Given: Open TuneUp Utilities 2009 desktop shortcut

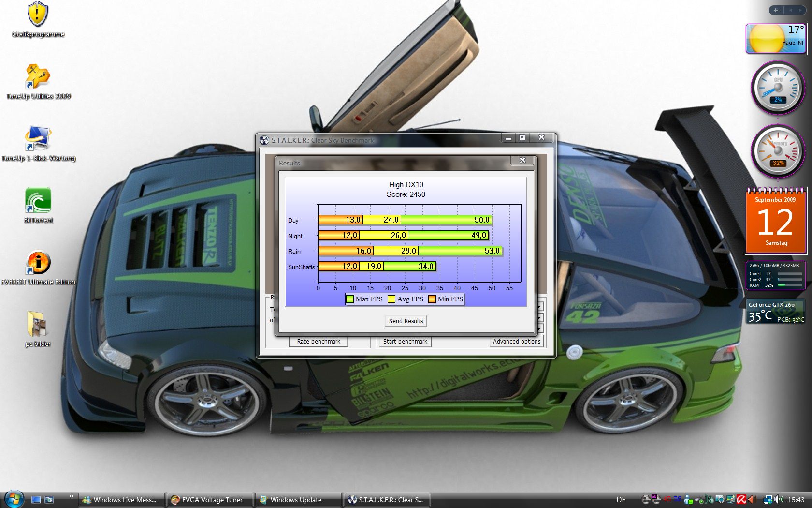Looking at the screenshot, I should pos(38,81).
